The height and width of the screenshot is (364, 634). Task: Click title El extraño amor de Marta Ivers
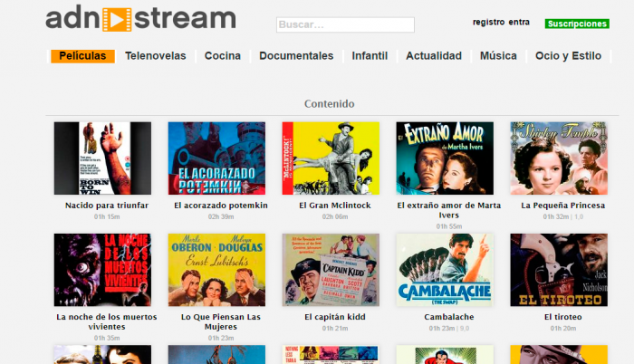coord(449,210)
